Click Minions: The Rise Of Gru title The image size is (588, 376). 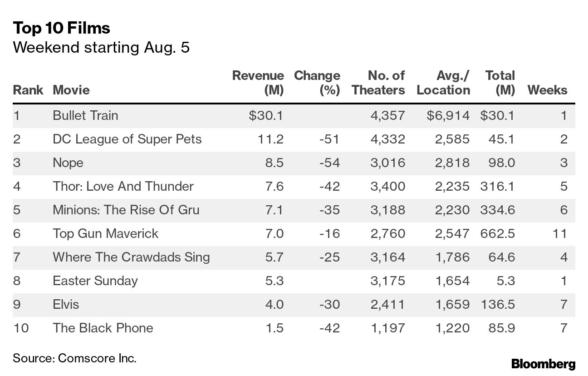point(126,210)
